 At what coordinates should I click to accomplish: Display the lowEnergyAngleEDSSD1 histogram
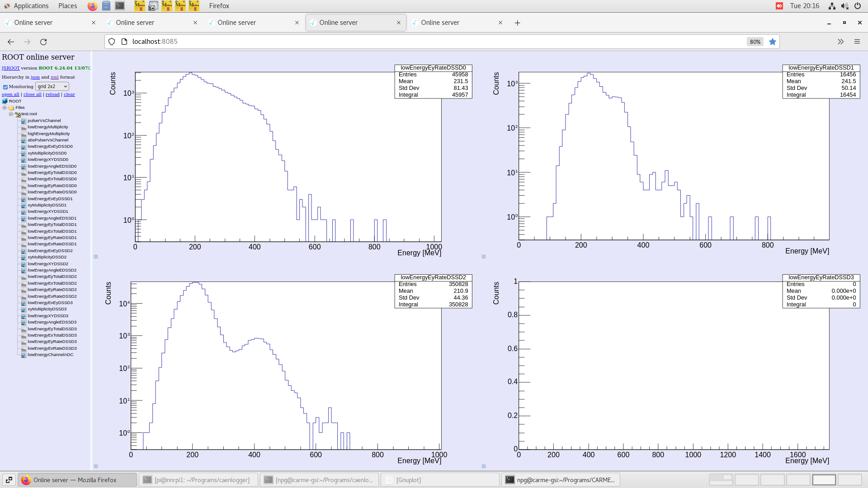pos(52,218)
